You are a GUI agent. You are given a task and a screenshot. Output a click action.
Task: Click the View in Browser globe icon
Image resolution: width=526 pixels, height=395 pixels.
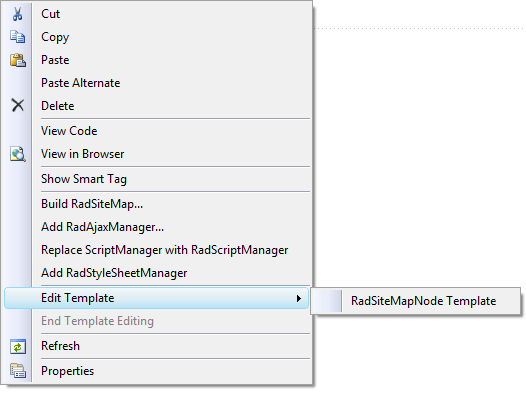(17, 154)
